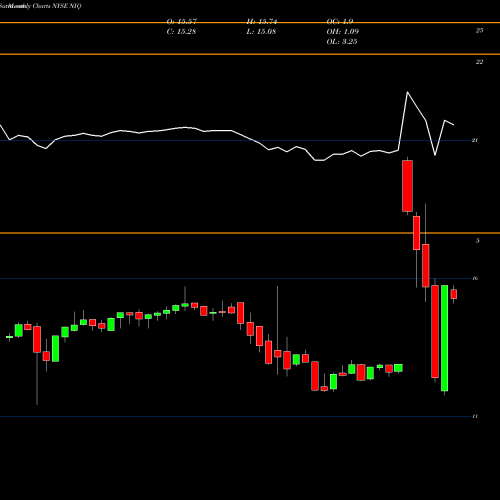
Task: Select the open value 'O: 15.57'
Action: tap(182, 22)
